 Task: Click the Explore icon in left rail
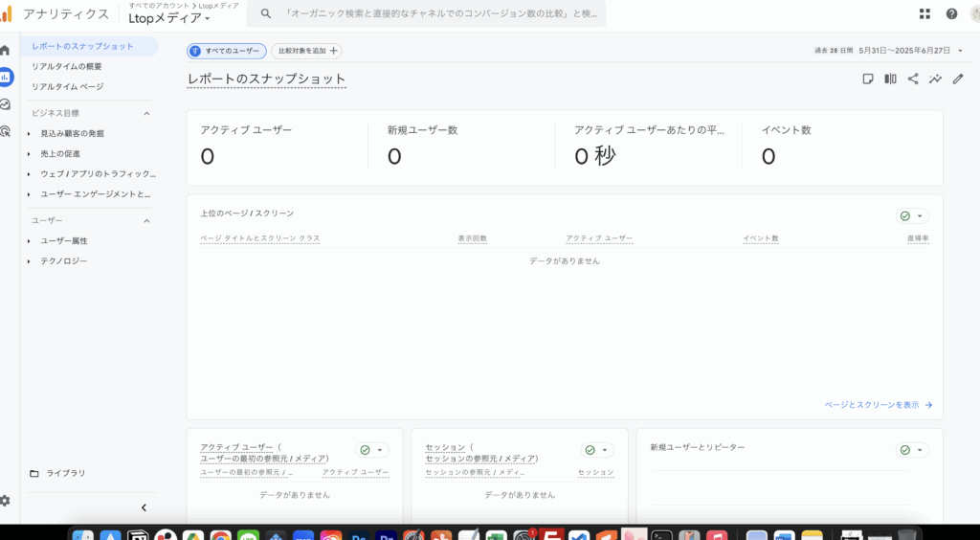point(5,104)
